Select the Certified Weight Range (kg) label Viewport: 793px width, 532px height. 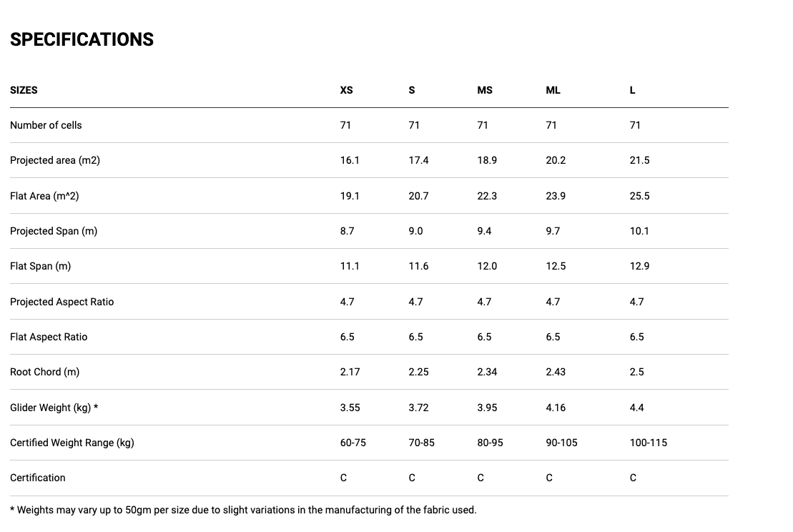[x=72, y=443]
